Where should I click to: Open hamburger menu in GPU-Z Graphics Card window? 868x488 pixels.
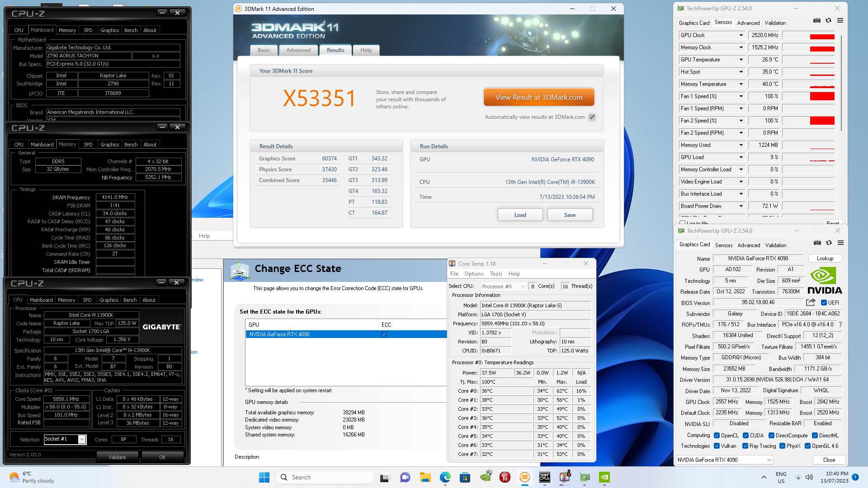(840, 243)
